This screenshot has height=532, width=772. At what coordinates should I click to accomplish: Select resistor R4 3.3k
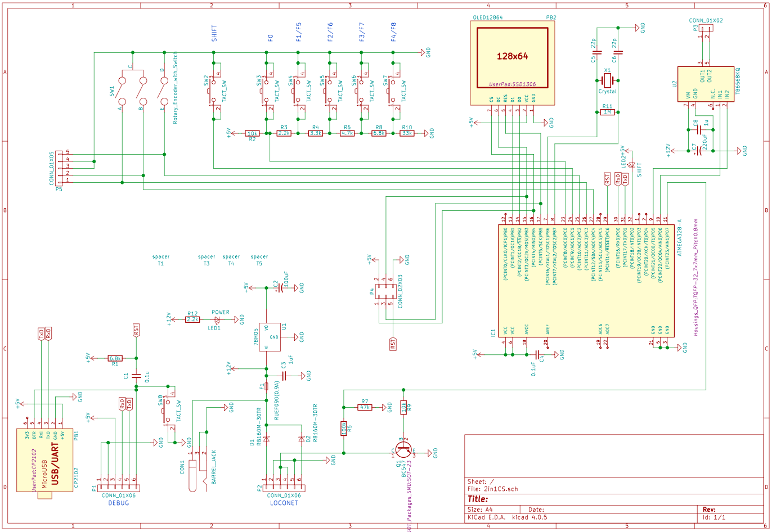click(x=316, y=133)
